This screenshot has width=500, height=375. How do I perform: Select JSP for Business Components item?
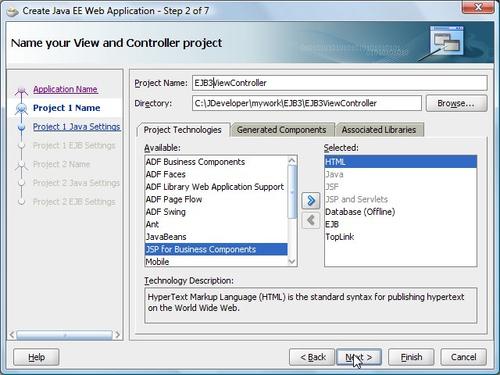pos(216,249)
